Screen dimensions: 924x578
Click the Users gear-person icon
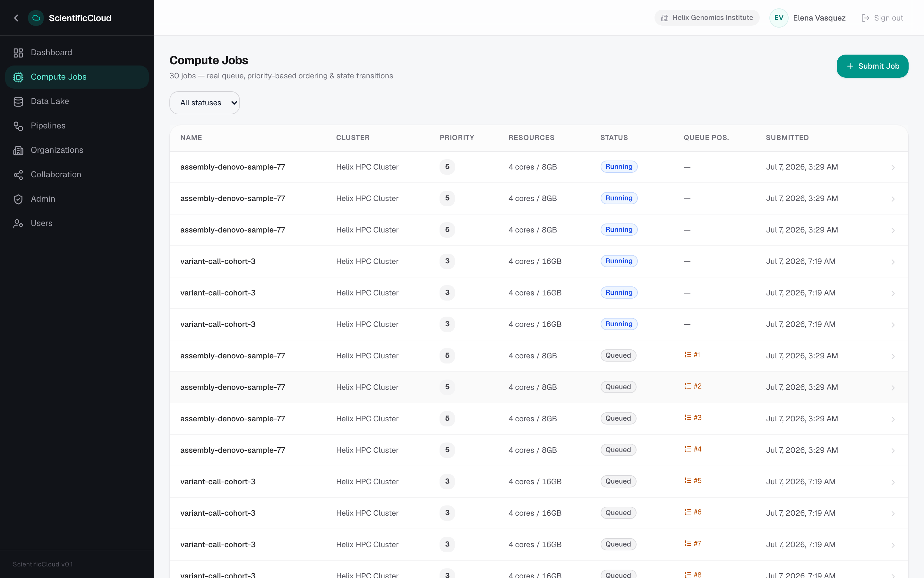click(18, 224)
